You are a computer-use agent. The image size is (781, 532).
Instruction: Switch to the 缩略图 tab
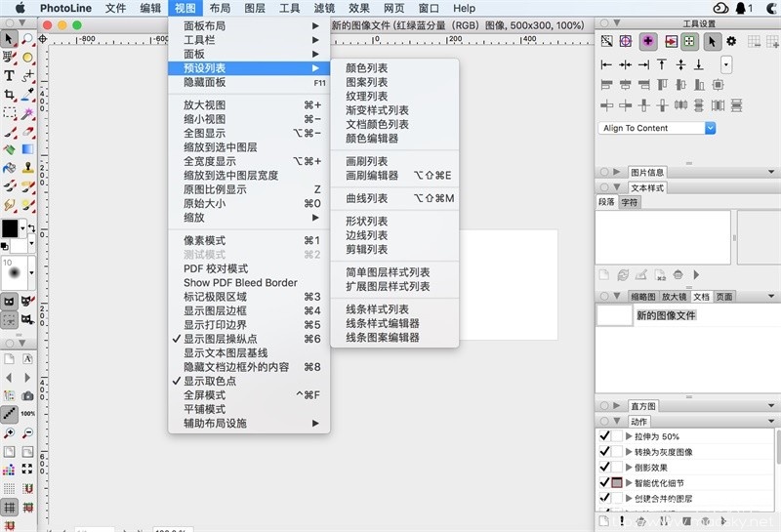coord(643,297)
